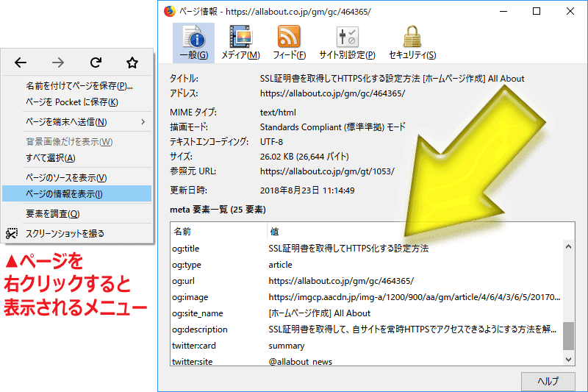
Task: Click the アドレス URL value field
Action: (333, 93)
